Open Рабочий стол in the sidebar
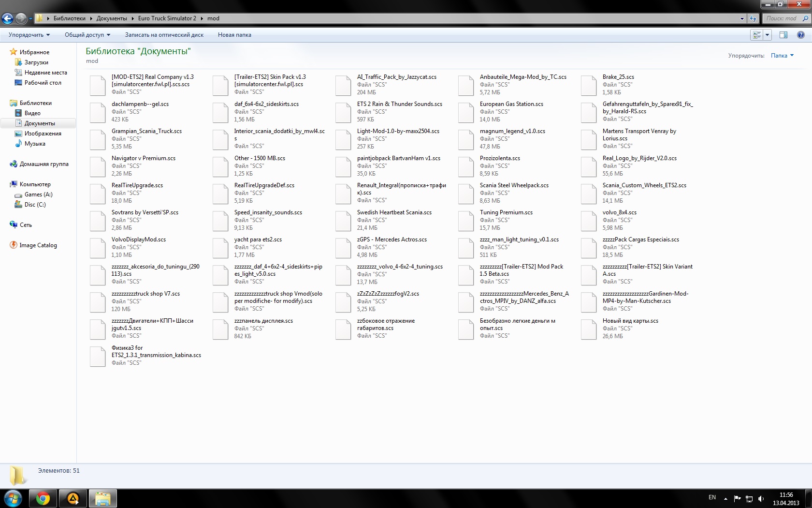 pyautogui.click(x=43, y=83)
